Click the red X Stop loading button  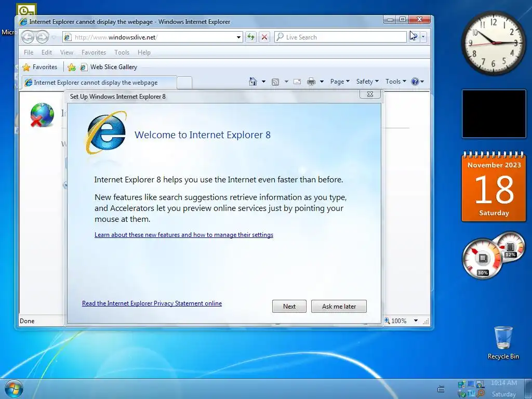[x=264, y=37]
